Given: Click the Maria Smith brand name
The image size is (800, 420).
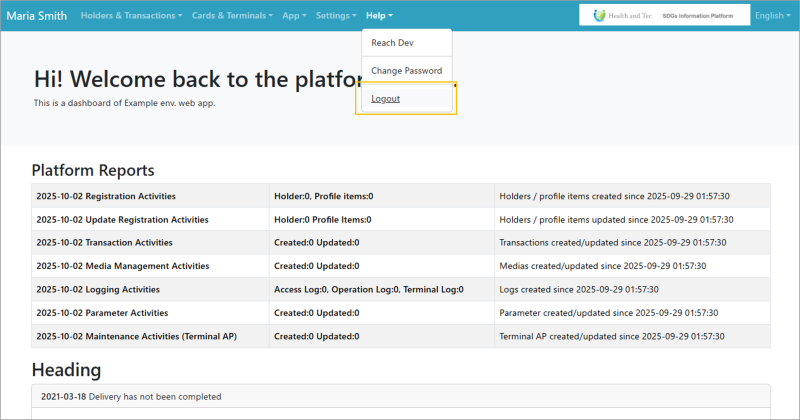Looking at the screenshot, I should coord(37,16).
